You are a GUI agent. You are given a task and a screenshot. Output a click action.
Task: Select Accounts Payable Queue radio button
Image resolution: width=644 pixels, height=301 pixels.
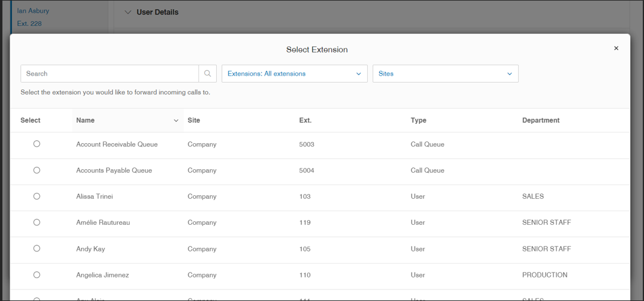[37, 170]
